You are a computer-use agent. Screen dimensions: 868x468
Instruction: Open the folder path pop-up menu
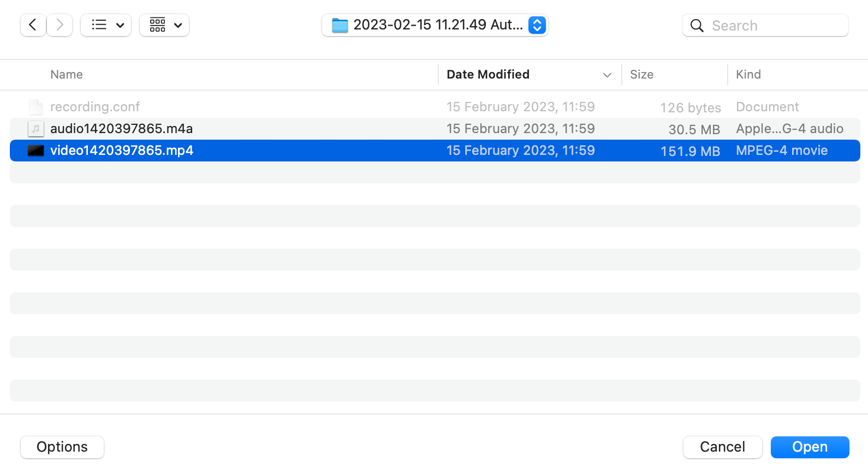pyautogui.click(x=435, y=25)
